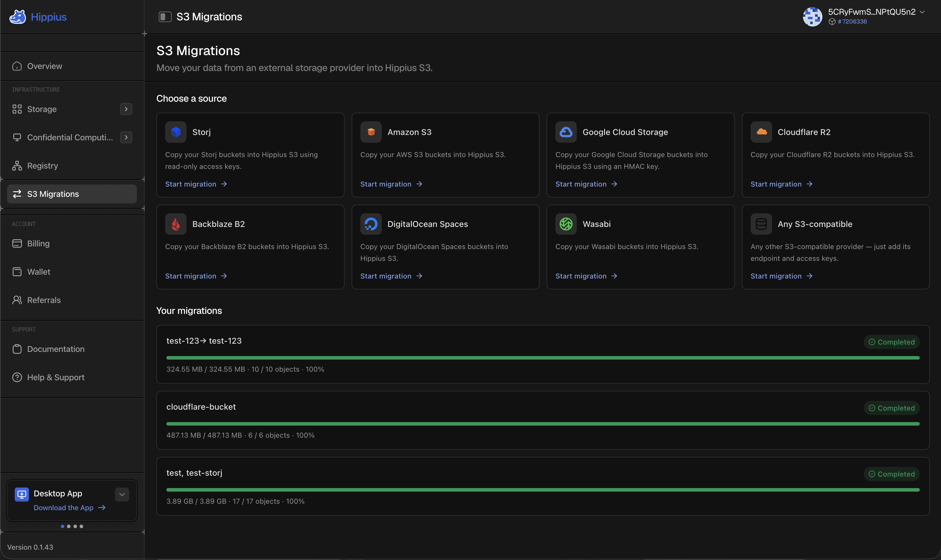Click the Wallet icon in sidebar
Screen dimensions: 941x560
(17, 272)
